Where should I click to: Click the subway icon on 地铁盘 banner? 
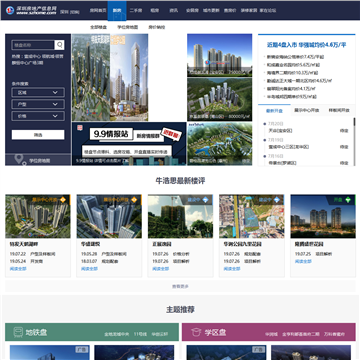18,332
